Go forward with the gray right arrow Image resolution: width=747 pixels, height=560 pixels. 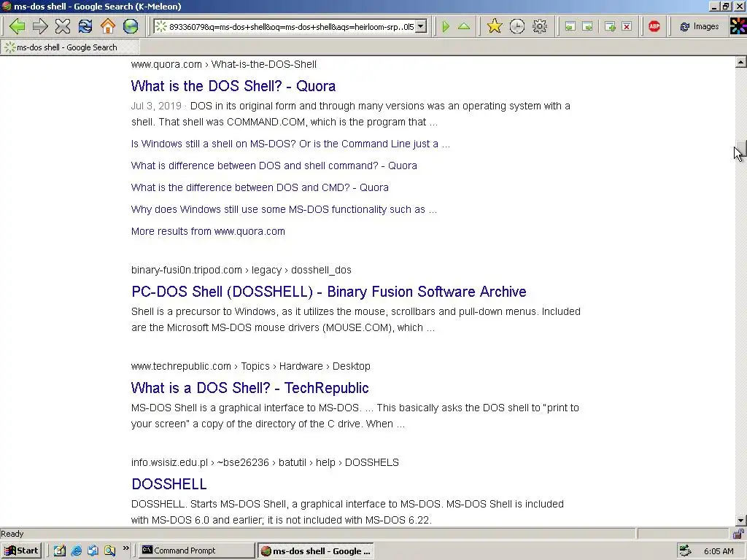click(x=40, y=27)
